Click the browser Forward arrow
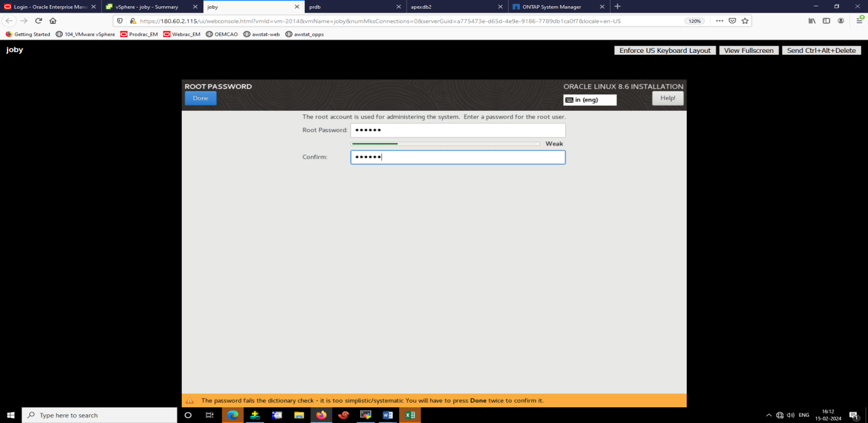 (24, 21)
